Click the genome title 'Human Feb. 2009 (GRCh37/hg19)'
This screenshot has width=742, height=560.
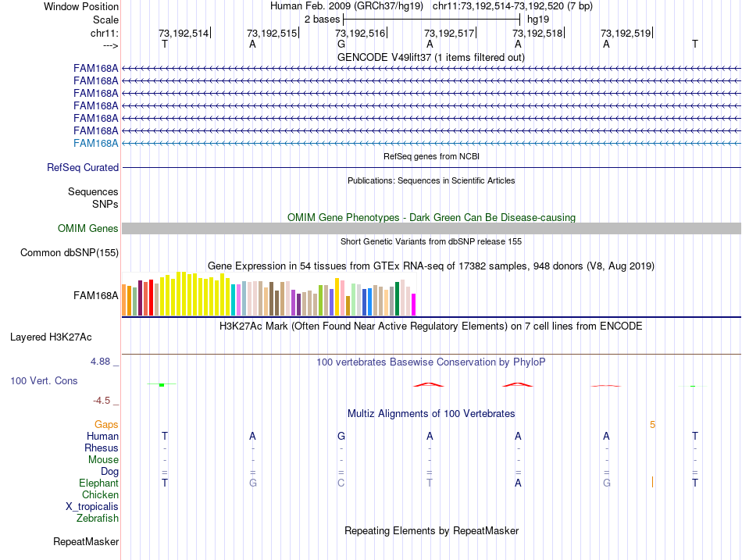346,6
